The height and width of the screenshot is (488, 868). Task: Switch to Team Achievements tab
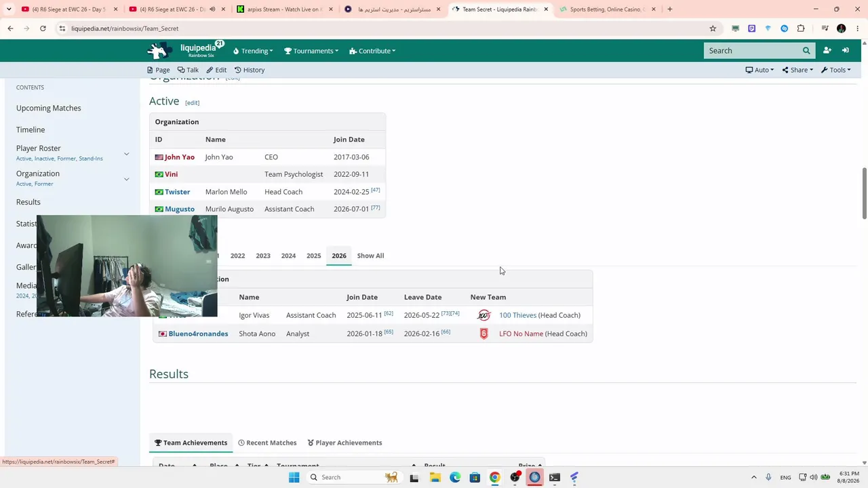pyautogui.click(x=191, y=443)
